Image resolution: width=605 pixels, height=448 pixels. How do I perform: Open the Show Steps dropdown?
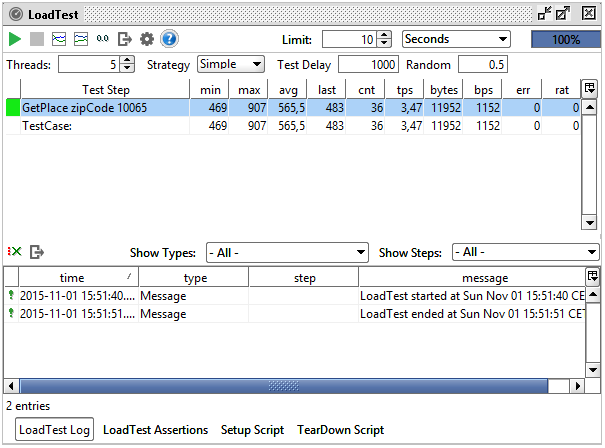(x=526, y=252)
